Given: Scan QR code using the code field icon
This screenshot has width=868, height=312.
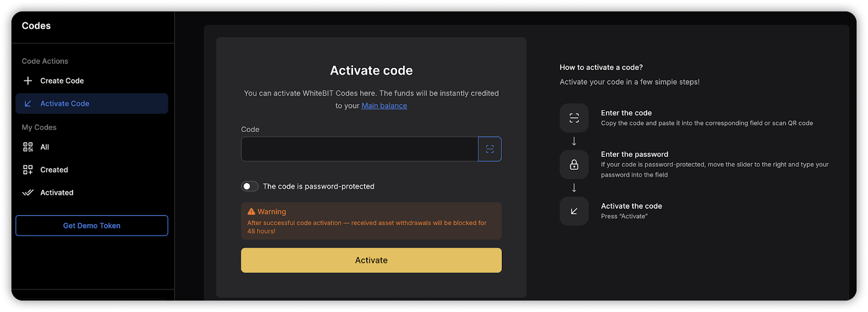Looking at the screenshot, I should point(489,149).
